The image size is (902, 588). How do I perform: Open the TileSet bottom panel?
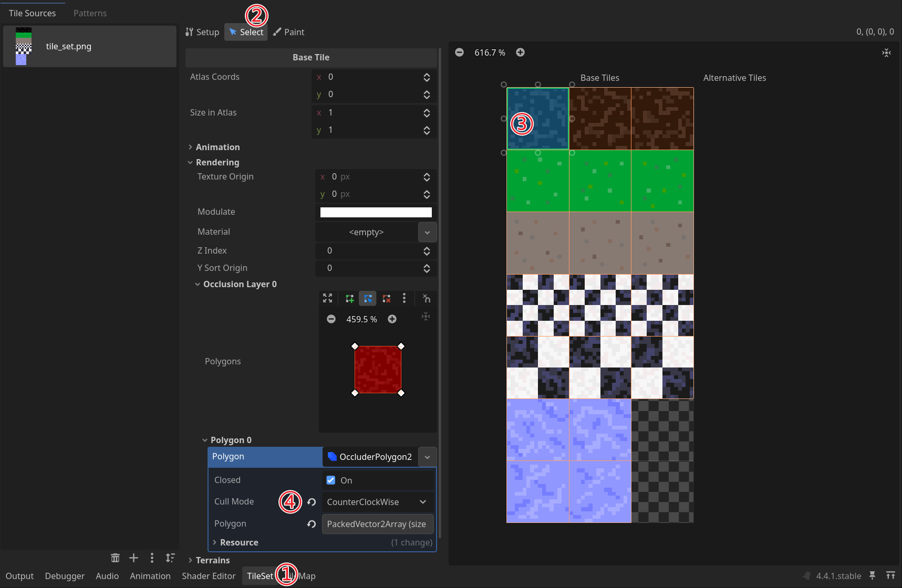260,576
